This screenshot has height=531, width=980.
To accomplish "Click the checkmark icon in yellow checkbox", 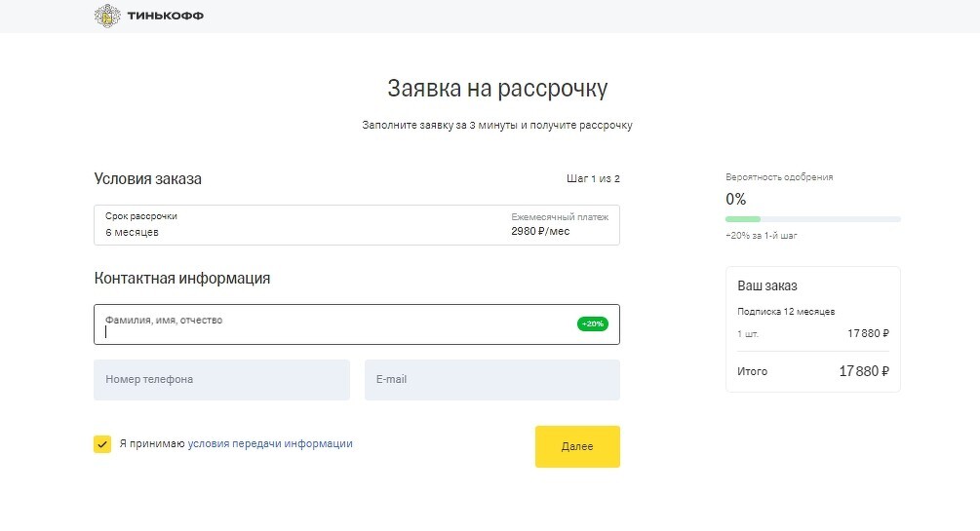I will (102, 444).
